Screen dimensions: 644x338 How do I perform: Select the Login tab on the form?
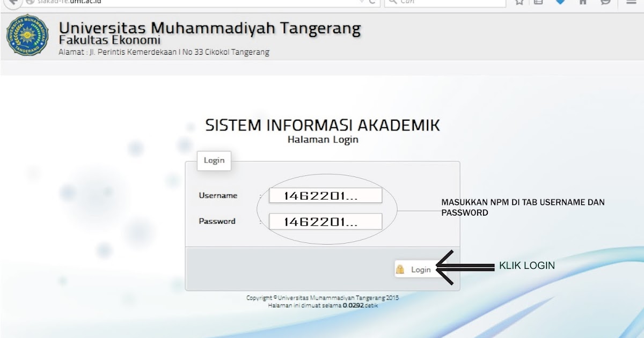click(214, 160)
